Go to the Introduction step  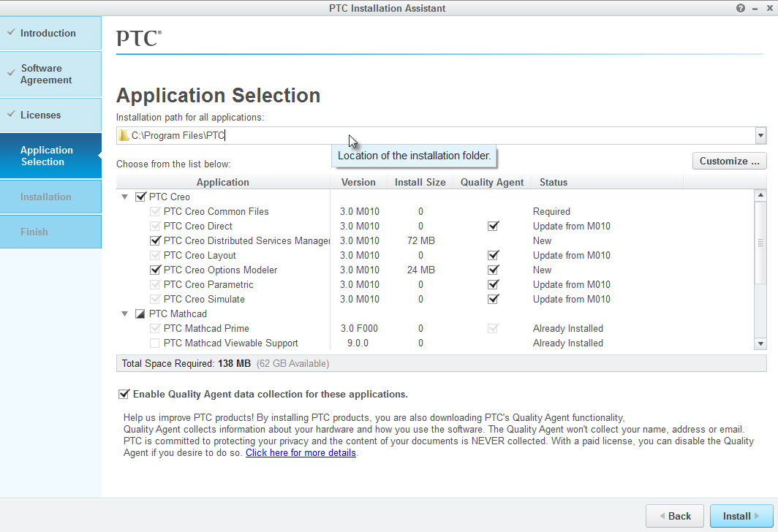(50, 33)
